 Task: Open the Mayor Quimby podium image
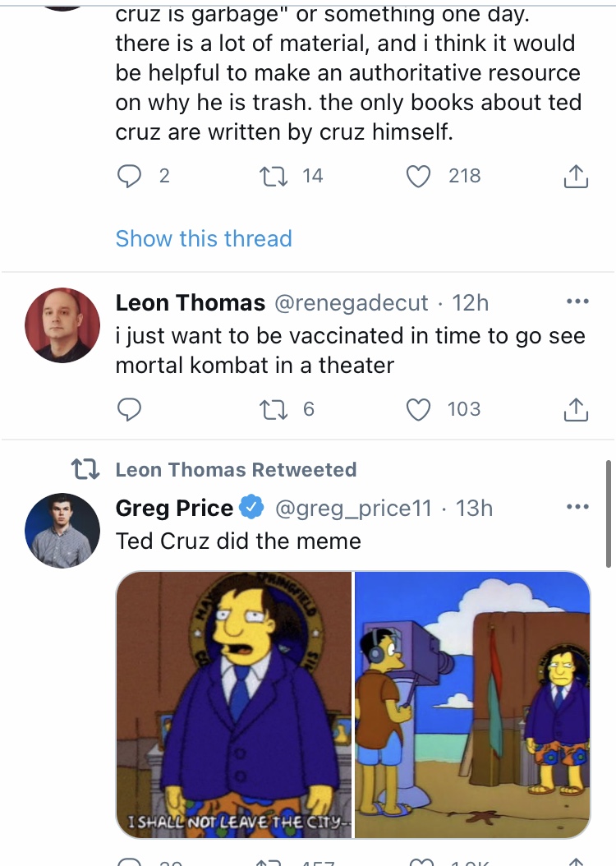click(233, 705)
